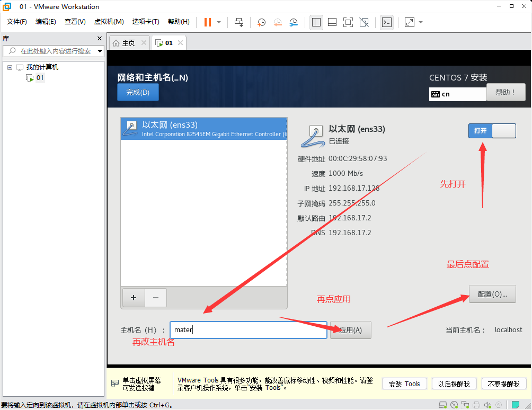Click the subnet mask 255.255.255.0
This screenshot has width=532, height=410.
click(352, 203)
